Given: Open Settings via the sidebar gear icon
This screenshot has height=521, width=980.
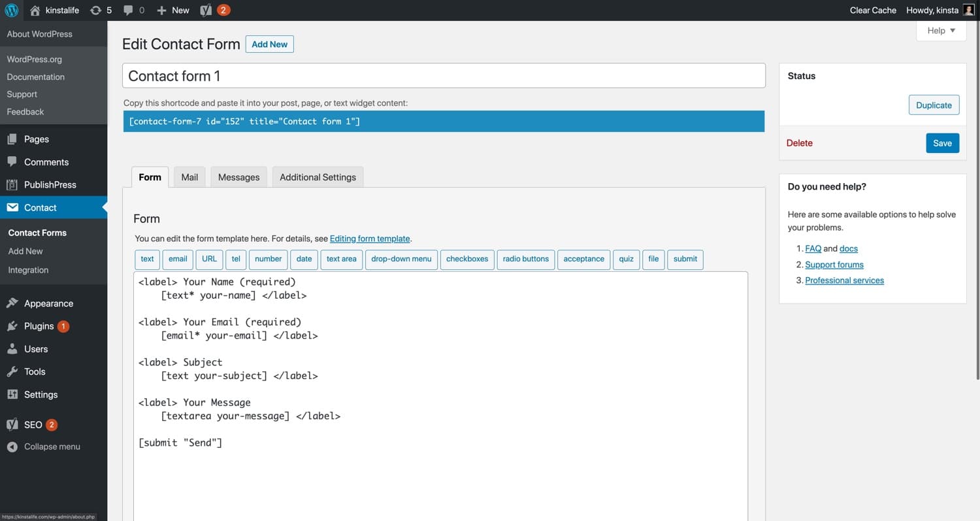Looking at the screenshot, I should click(13, 394).
